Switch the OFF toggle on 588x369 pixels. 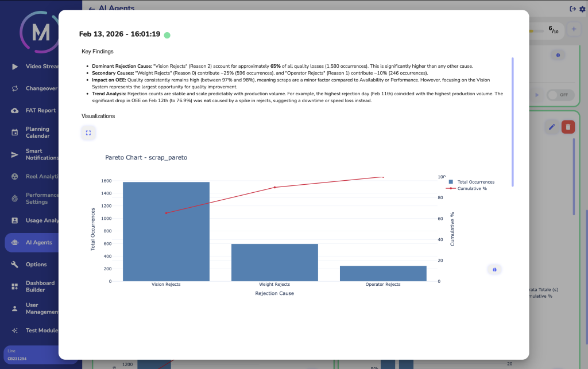(x=561, y=95)
